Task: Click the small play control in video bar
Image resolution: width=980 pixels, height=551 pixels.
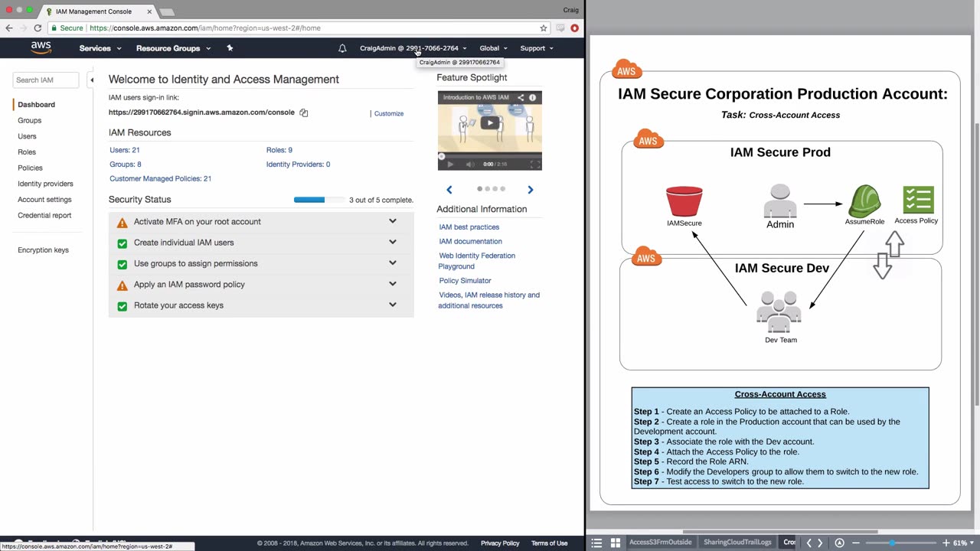Action: (x=450, y=164)
